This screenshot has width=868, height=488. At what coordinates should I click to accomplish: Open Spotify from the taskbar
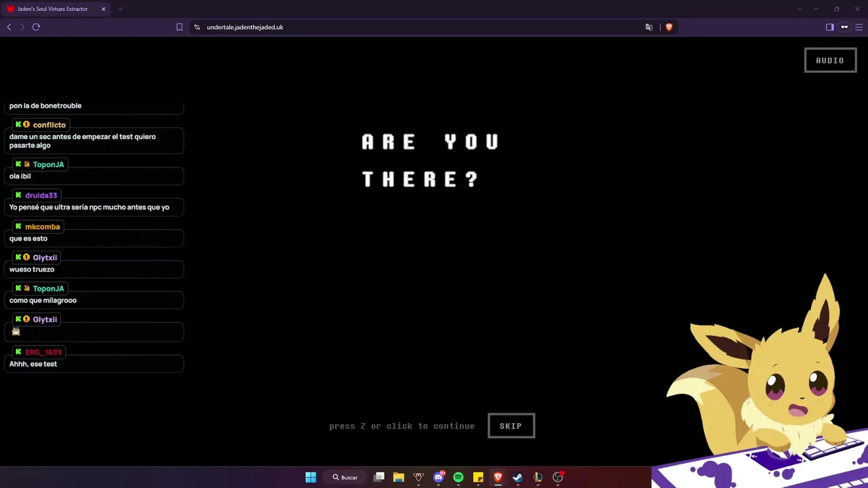tap(458, 477)
